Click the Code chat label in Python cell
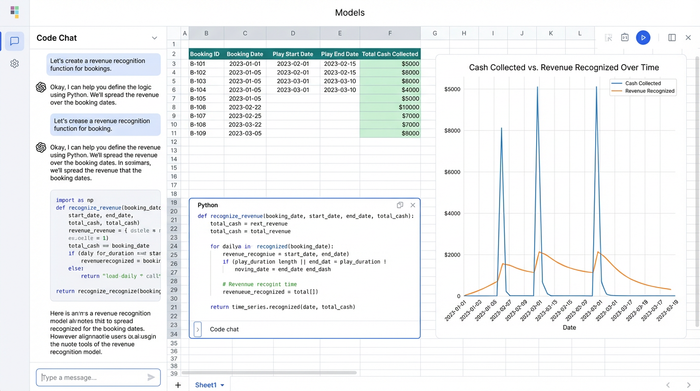Image resolution: width=700 pixels, height=391 pixels. tap(224, 329)
